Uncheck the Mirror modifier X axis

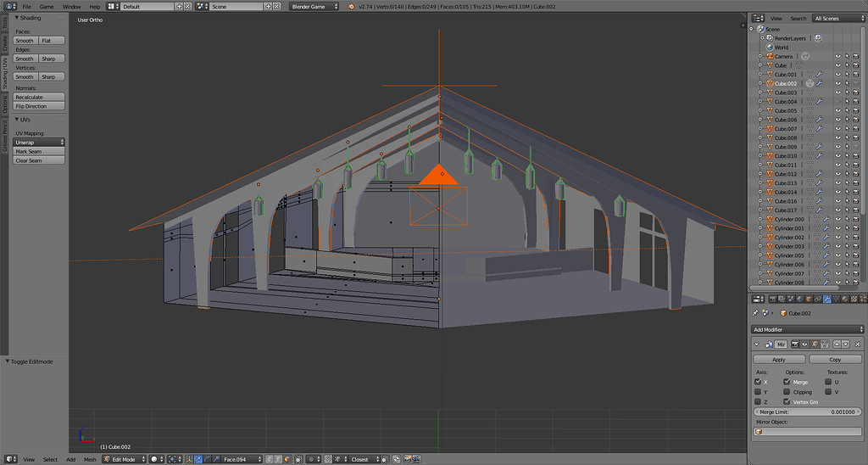[x=758, y=381]
